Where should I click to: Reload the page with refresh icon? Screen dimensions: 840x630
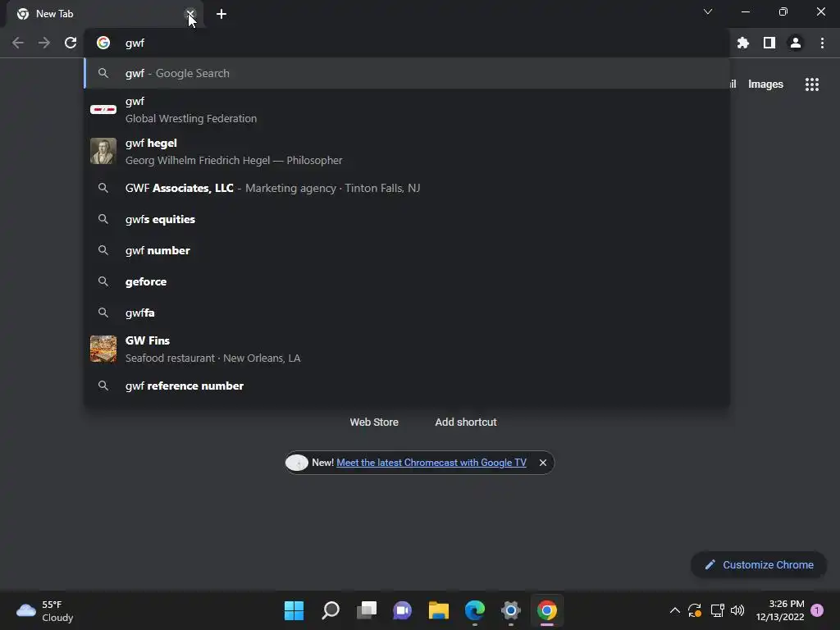[x=71, y=43]
